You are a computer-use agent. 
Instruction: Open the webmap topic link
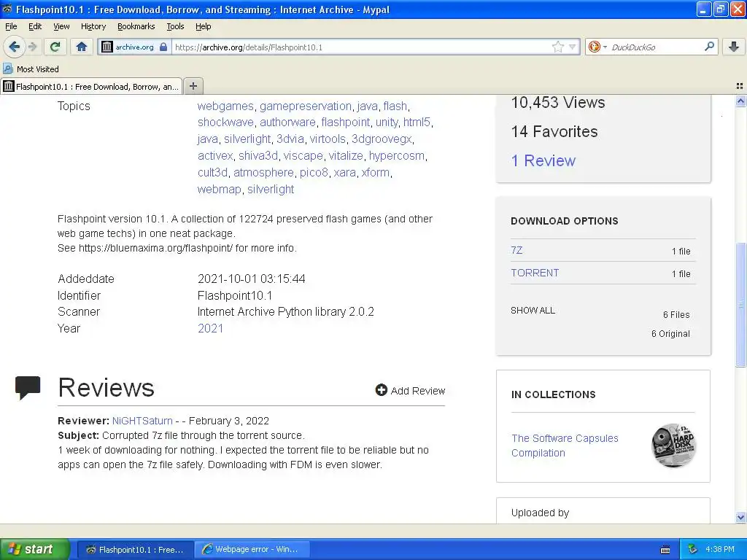tap(219, 189)
